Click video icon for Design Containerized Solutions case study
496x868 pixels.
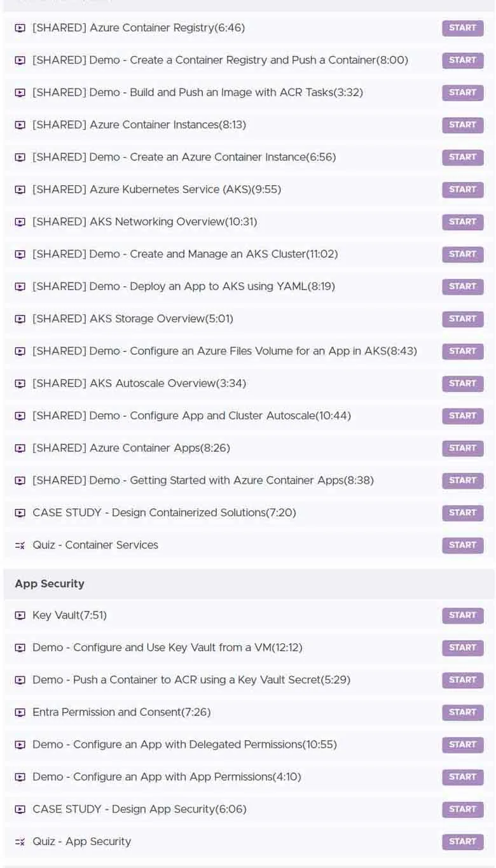pyautogui.click(x=20, y=513)
